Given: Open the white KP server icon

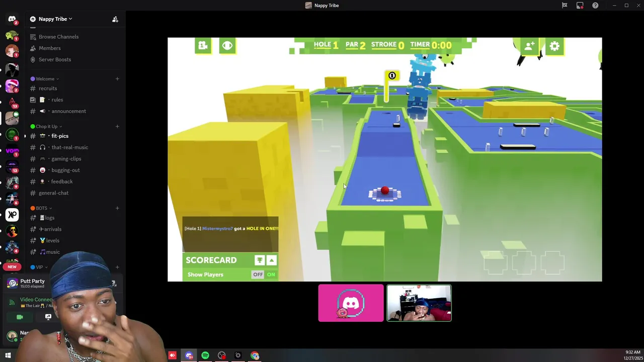Looking at the screenshot, I should coord(12,215).
